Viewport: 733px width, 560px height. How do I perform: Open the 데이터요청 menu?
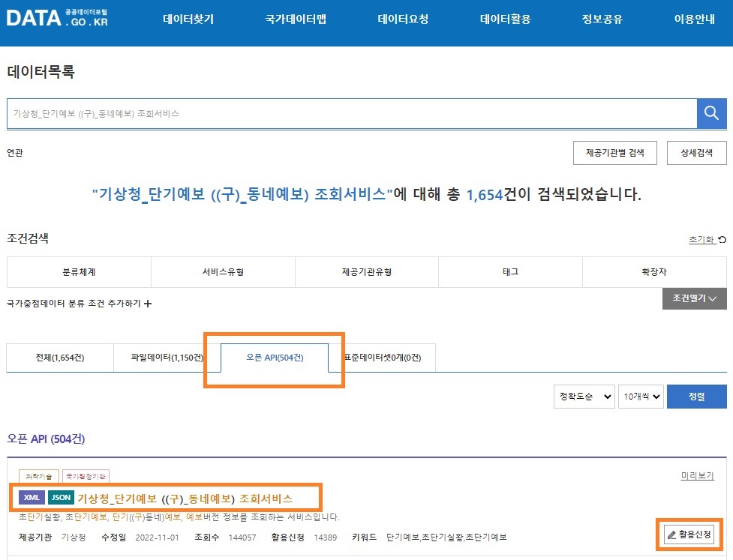[x=403, y=19]
